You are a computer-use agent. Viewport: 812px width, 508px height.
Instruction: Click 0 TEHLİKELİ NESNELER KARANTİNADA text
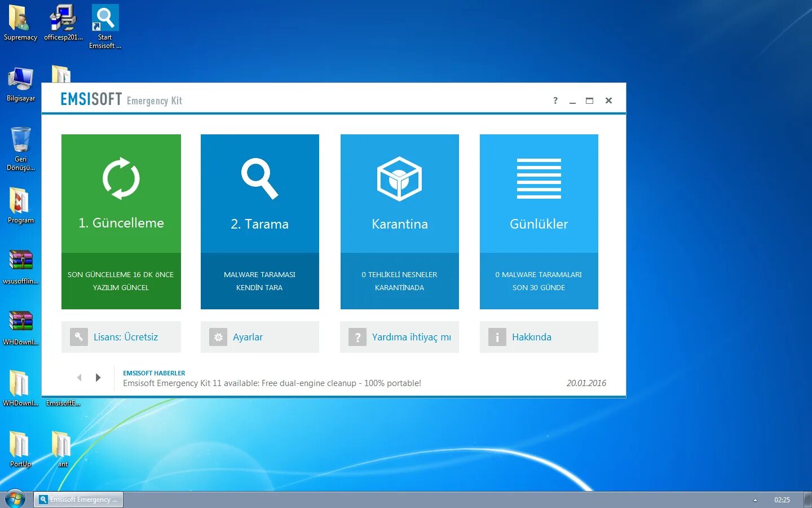(399, 281)
